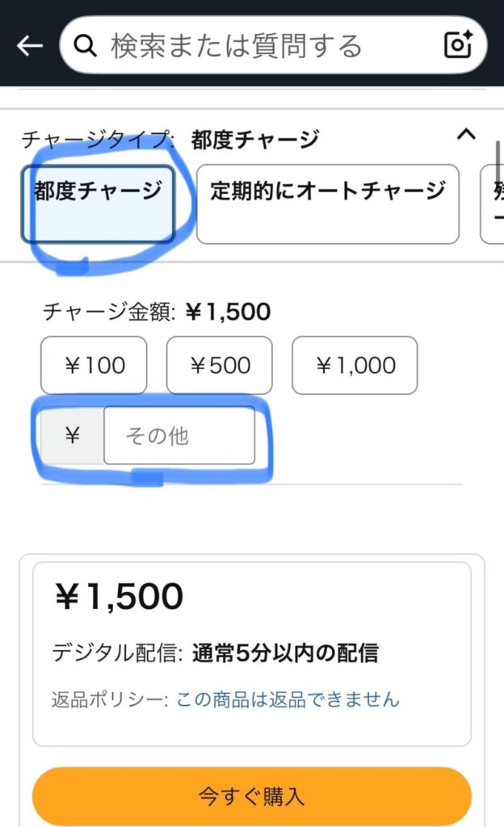The width and height of the screenshot is (504, 827).
Task: Tap the ¥ prefix beside その他 field
Action: (73, 436)
